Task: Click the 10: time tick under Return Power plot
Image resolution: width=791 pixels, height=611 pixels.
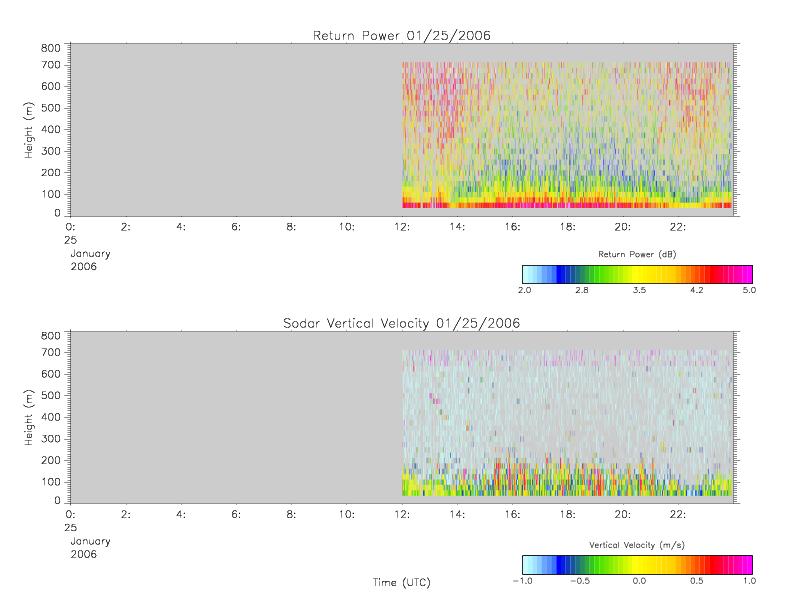Action: (346, 227)
